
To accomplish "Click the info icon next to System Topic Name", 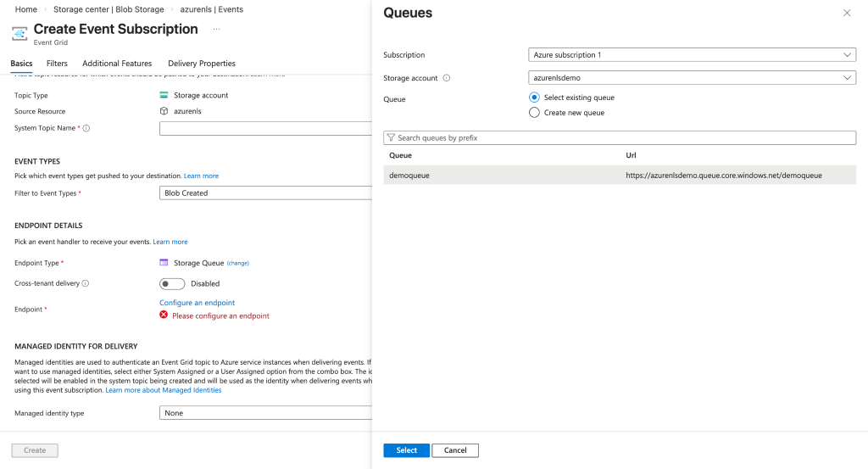I will pyautogui.click(x=86, y=128).
